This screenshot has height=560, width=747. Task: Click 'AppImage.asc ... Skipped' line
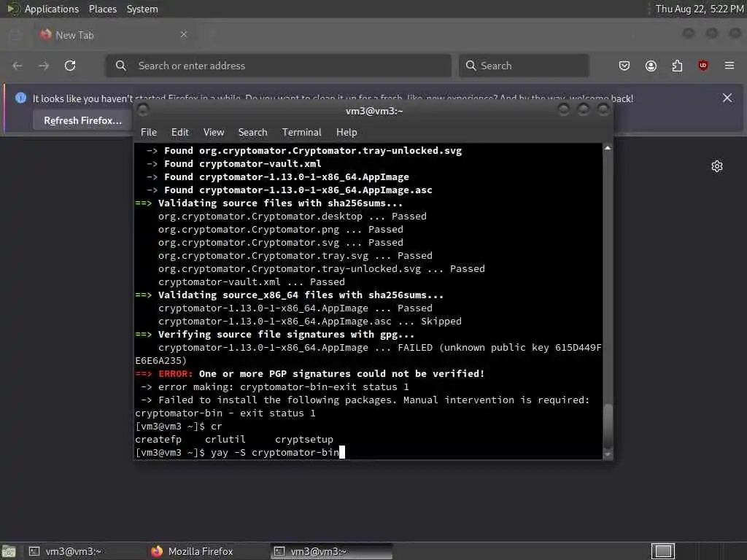309,322
